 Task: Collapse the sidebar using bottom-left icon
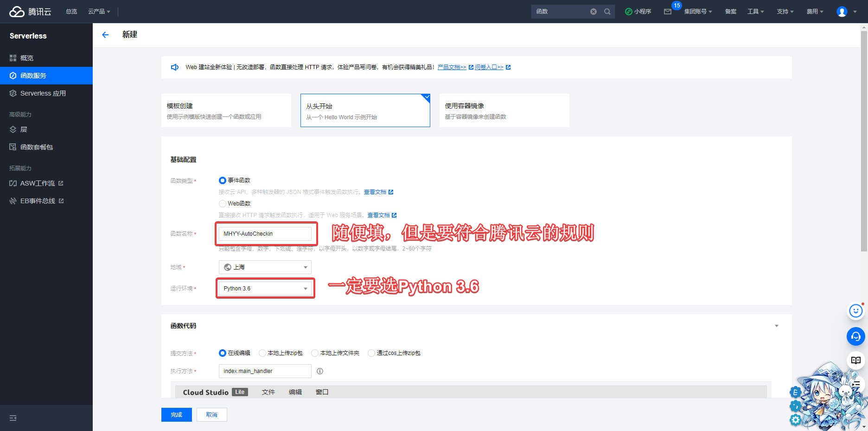coord(13,418)
